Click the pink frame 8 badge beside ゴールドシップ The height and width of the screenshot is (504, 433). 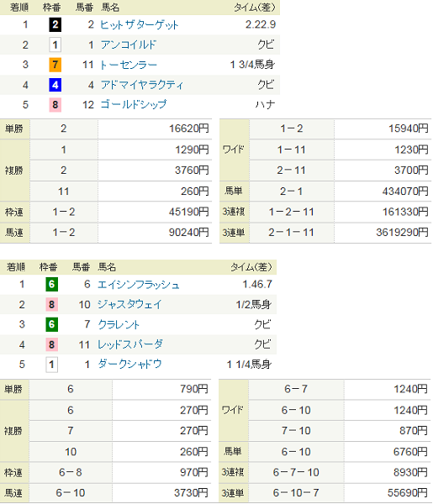[55, 104]
